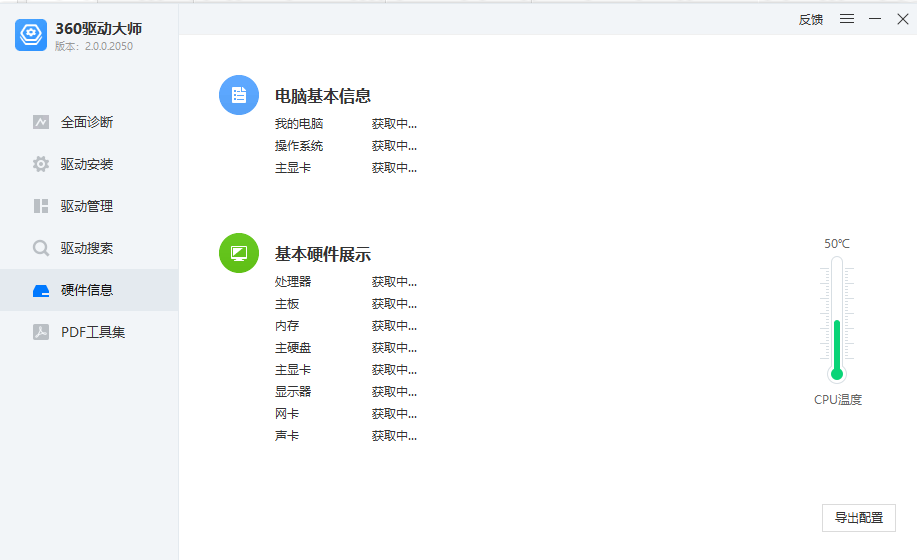Click the 驱动搜索 magnifier icon
This screenshot has width=917, height=560.
41,248
